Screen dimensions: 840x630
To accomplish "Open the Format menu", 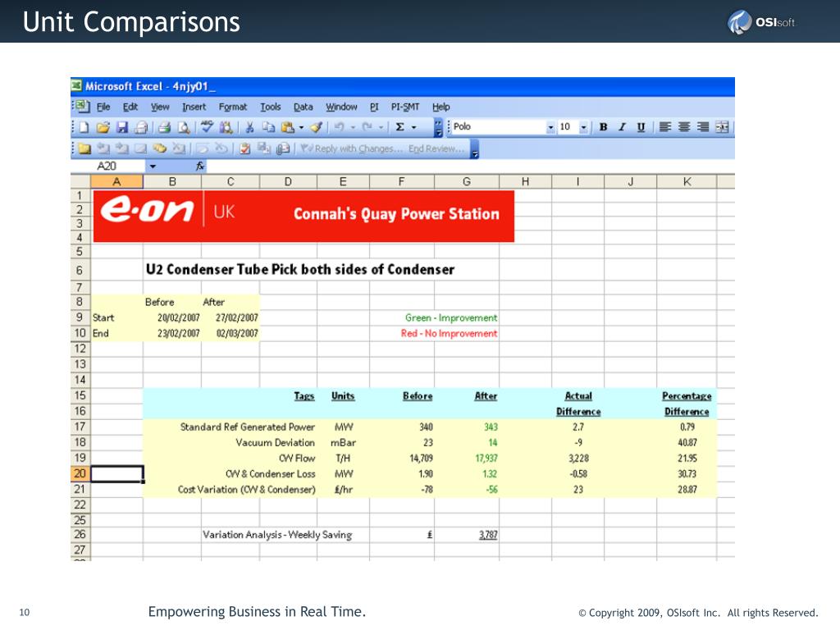I will tap(232, 107).
